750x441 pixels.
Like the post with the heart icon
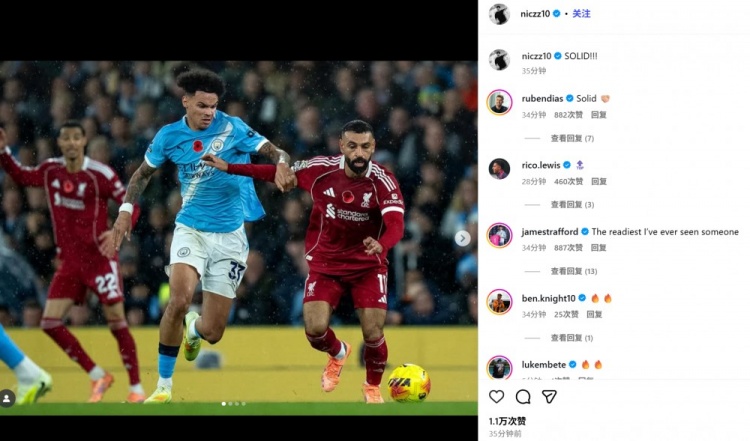tap(496, 397)
